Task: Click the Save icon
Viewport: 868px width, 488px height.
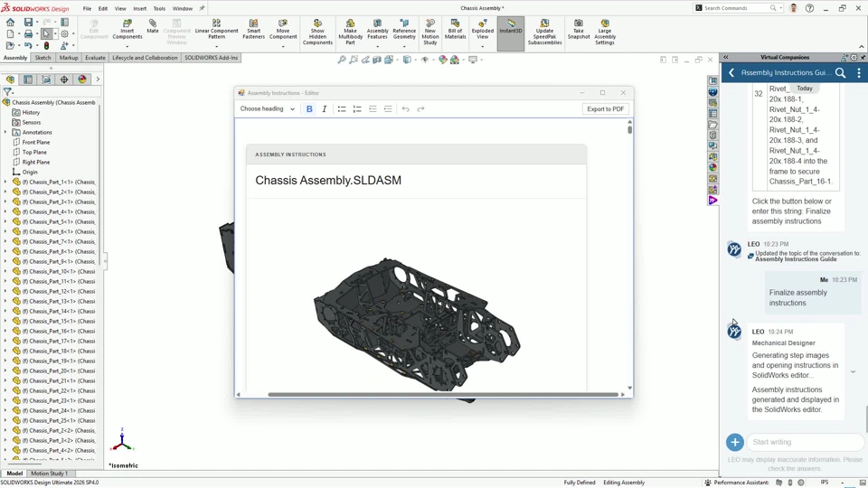Action: coord(28,22)
